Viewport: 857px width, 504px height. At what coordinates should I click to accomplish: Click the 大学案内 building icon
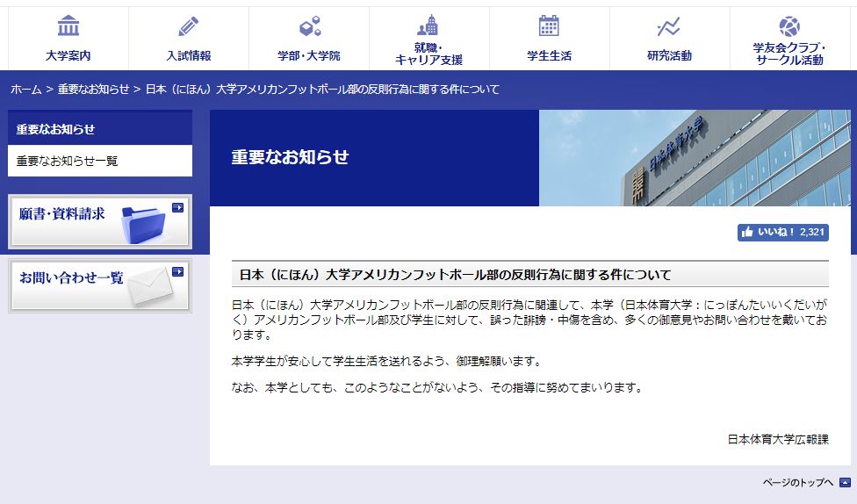68,25
